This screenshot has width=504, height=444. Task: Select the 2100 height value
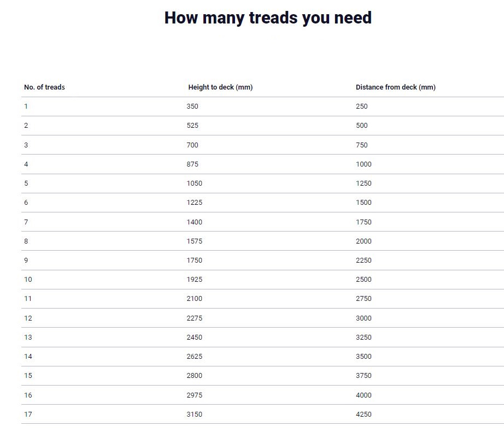[194, 299]
